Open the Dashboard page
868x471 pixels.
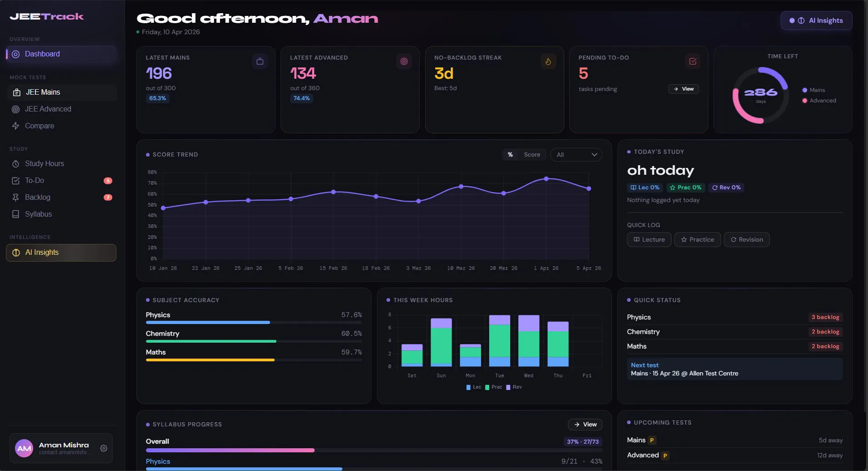pos(61,54)
